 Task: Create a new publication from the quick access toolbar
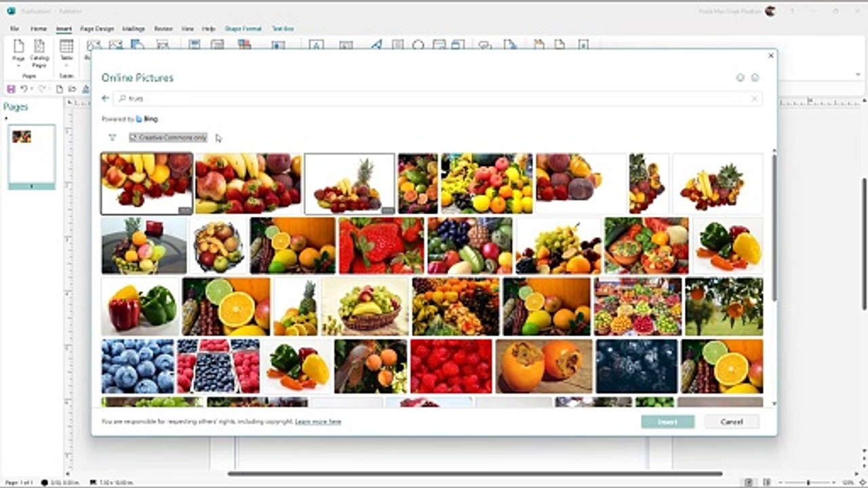coord(60,89)
